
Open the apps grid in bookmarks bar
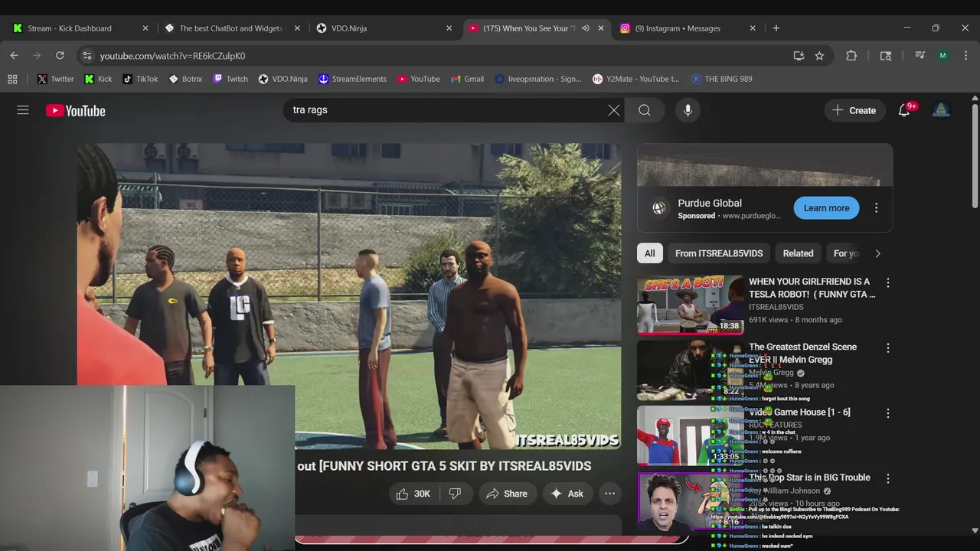[x=12, y=79]
